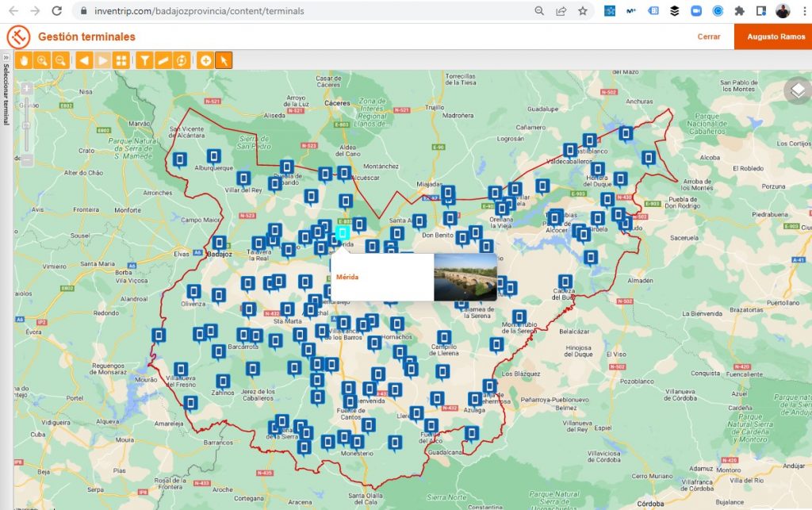Viewport: 812px width, 510px height.
Task: Click the Mérida bridge photo thumbnail
Action: pyautogui.click(x=465, y=277)
